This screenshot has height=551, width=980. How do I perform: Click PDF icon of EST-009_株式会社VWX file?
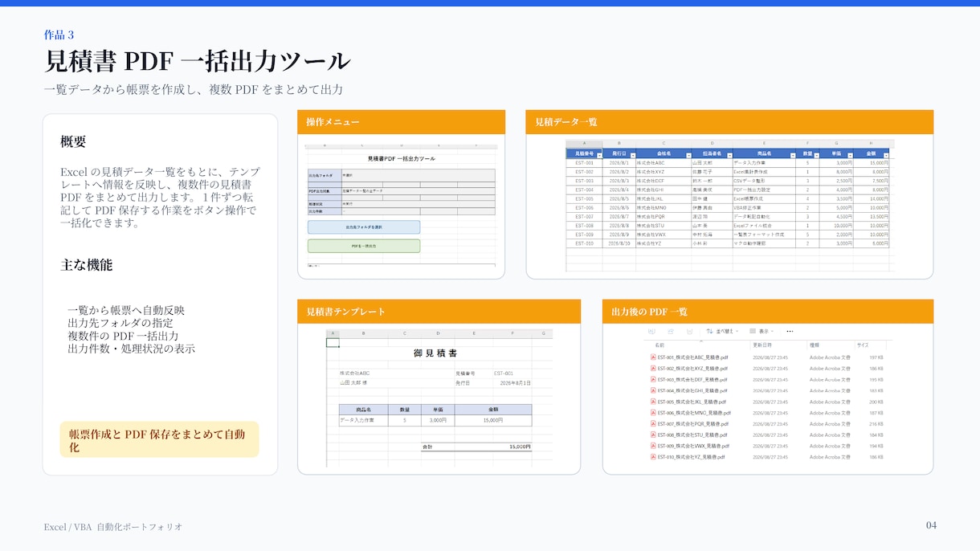coord(653,446)
